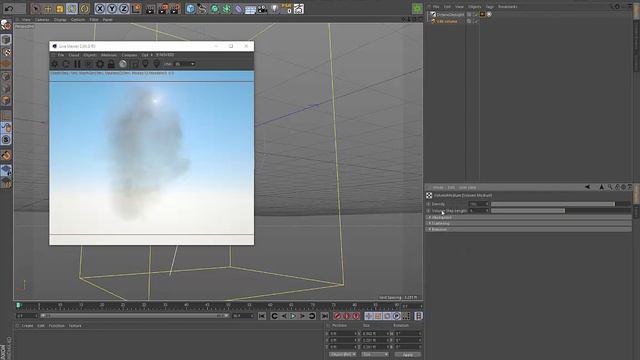
Task: Go to end of animation
Action: pyautogui.click(x=324, y=316)
